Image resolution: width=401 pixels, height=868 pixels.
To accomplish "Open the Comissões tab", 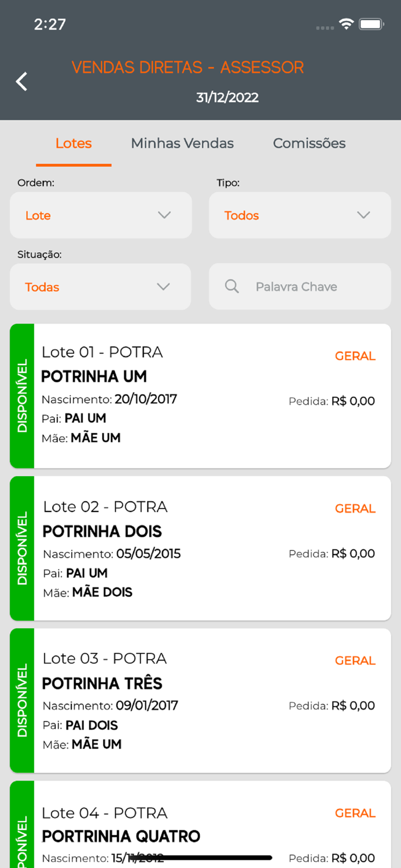I will pyautogui.click(x=309, y=143).
